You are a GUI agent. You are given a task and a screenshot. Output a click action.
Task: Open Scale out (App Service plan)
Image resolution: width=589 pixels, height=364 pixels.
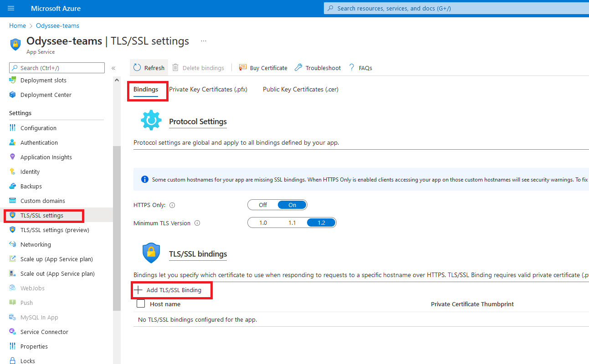click(x=56, y=274)
